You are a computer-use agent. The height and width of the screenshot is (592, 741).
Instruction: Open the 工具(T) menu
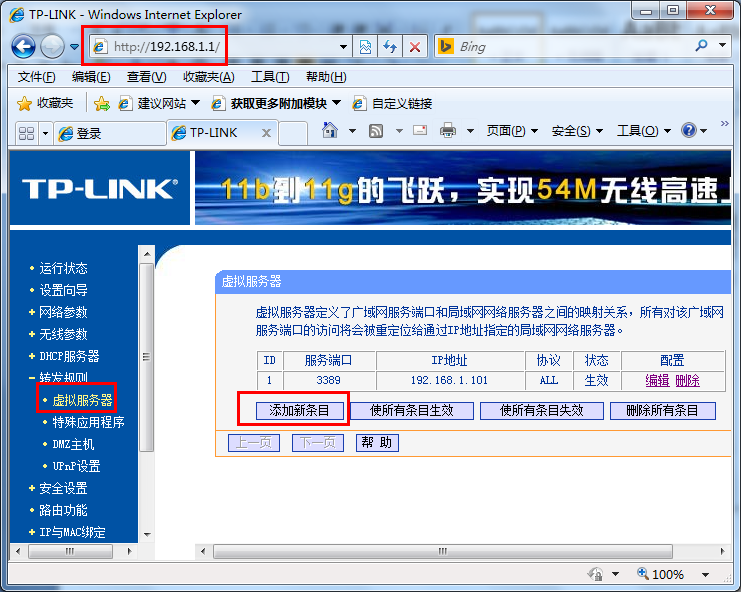point(270,77)
